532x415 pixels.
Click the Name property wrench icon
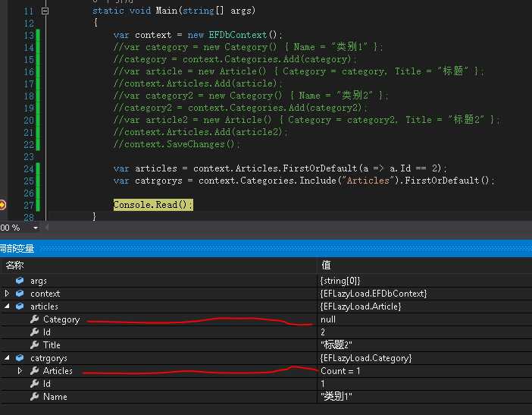point(34,397)
